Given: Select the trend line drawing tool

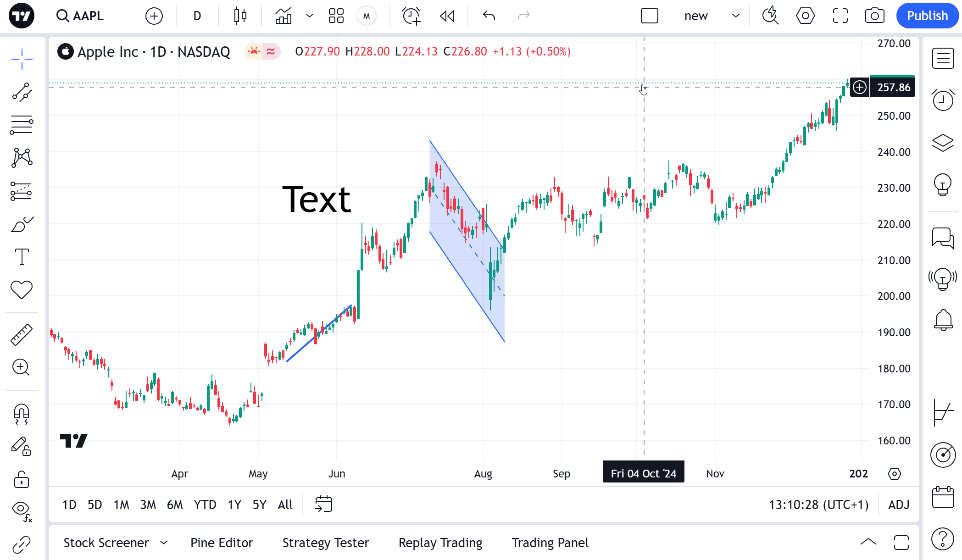Looking at the screenshot, I should [22, 92].
